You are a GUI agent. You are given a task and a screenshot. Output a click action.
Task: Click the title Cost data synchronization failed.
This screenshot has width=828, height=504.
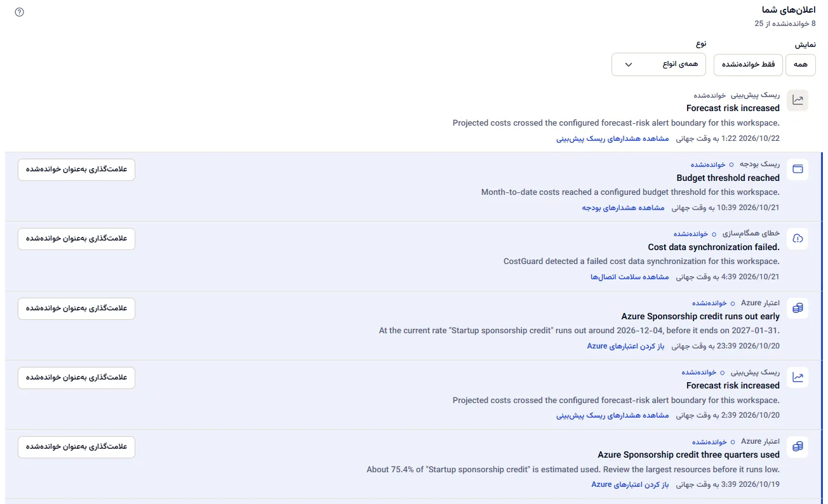(714, 247)
